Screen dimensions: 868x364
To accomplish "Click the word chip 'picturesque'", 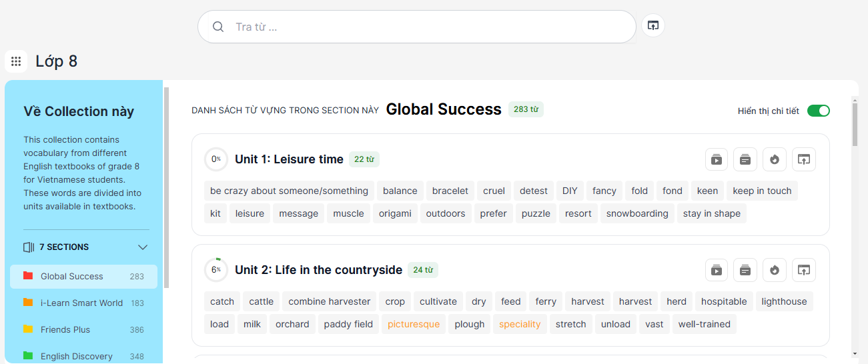I will coord(414,324).
